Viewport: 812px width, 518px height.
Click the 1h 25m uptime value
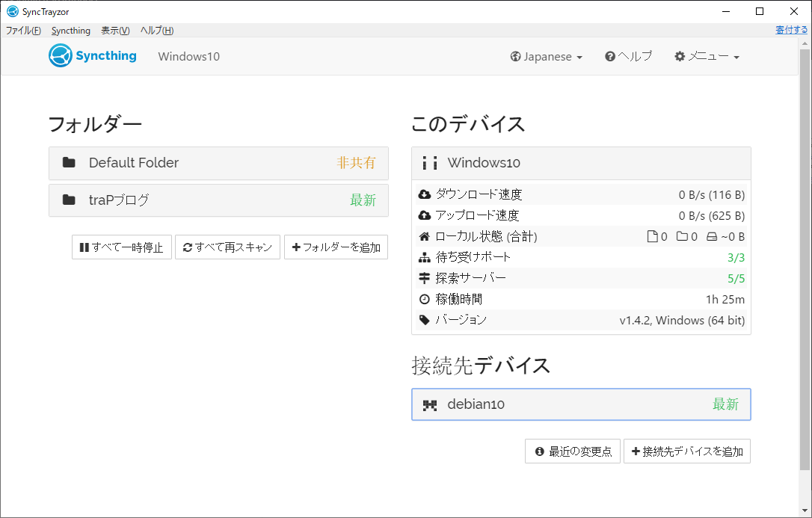tap(725, 300)
